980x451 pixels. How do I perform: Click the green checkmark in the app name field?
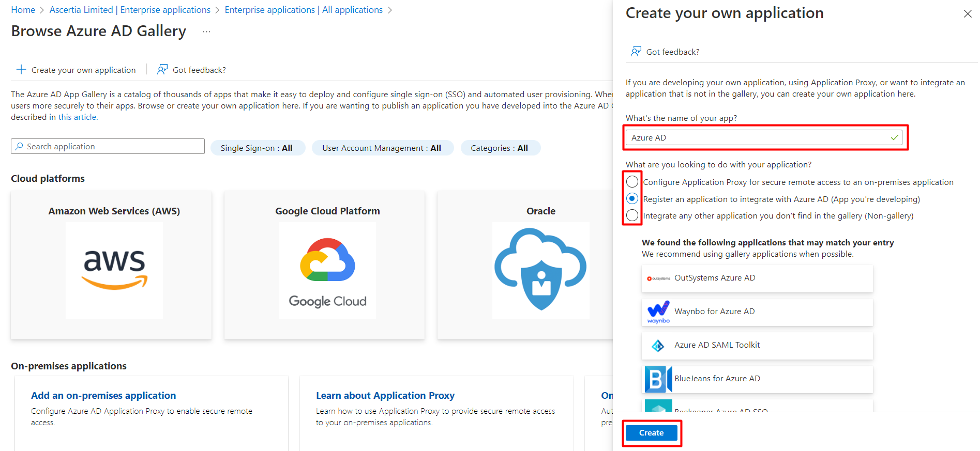[894, 137]
